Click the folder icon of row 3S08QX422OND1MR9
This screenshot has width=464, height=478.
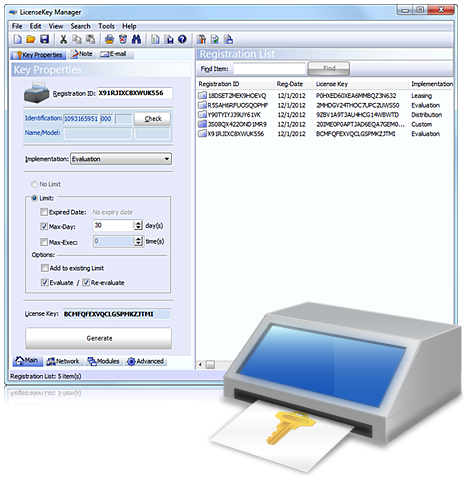(x=202, y=124)
